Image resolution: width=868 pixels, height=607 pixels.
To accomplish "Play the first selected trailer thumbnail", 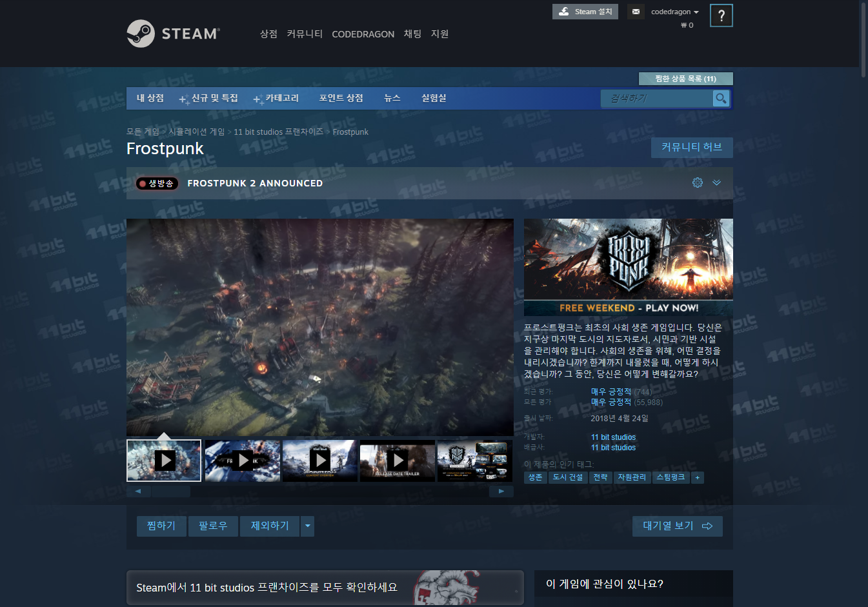I will (x=165, y=461).
